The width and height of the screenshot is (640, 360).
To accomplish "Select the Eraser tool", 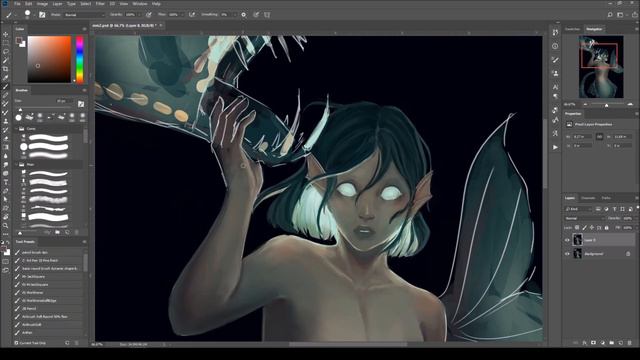I will (6, 138).
